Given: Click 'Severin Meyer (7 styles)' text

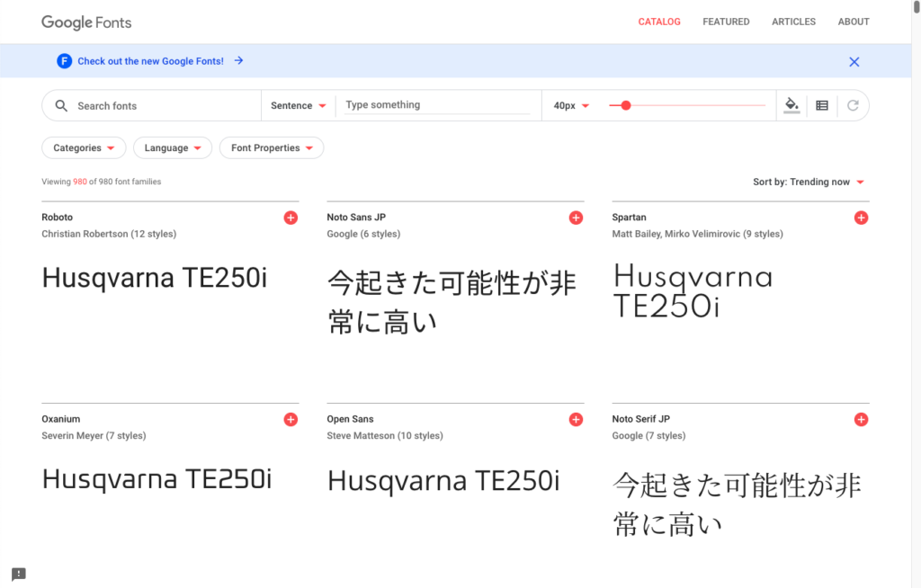Looking at the screenshot, I should coord(94,435).
